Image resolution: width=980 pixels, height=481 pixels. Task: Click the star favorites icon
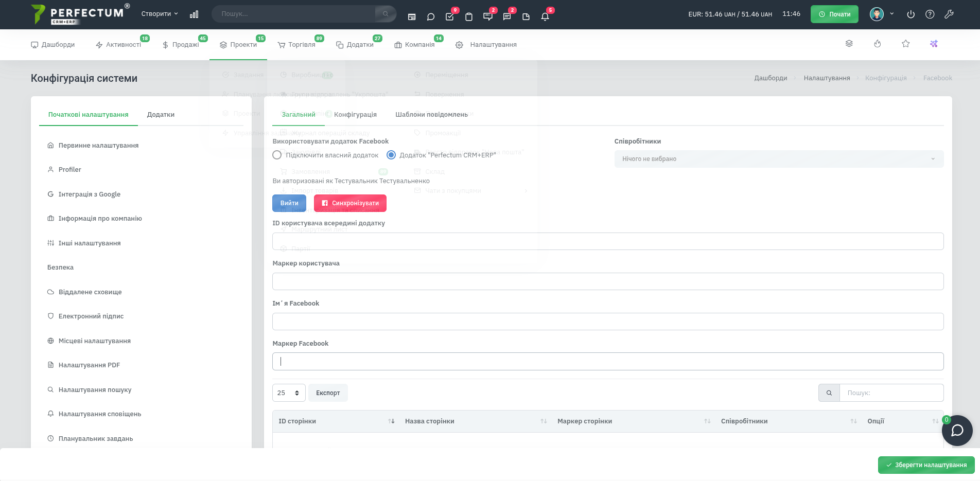[906, 44]
